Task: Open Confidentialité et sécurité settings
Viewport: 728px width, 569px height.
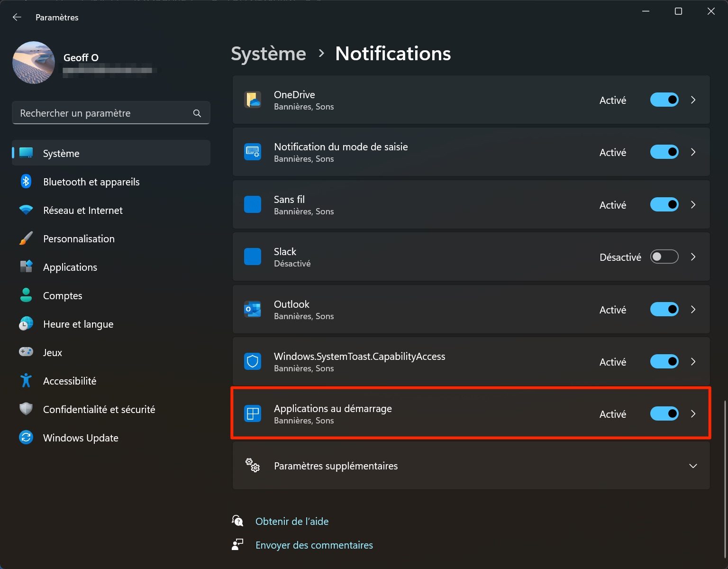Action: click(111, 410)
